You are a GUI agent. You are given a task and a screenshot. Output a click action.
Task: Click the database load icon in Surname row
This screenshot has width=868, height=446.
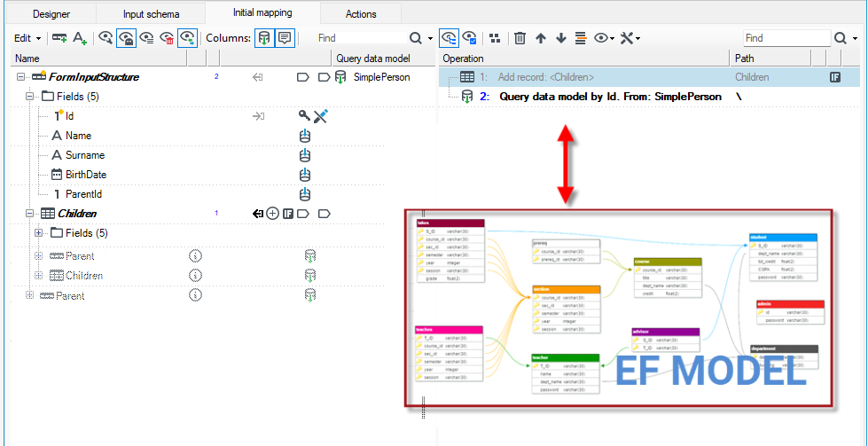(304, 155)
